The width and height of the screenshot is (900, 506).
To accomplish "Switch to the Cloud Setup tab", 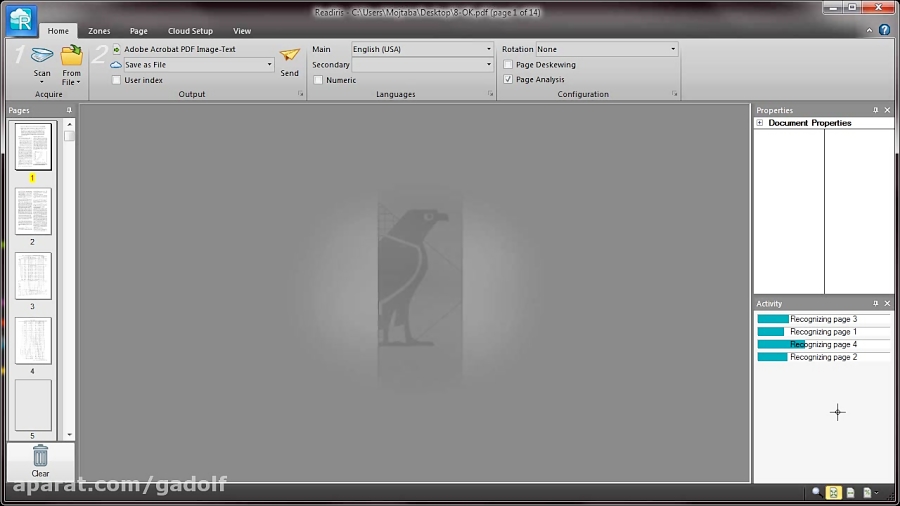I will [191, 31].
